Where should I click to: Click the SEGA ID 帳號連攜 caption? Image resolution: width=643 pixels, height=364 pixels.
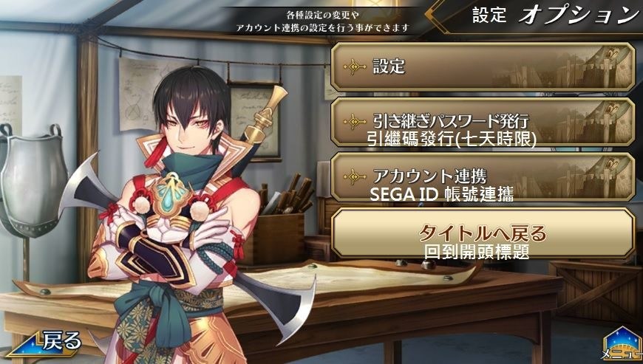pyautogui.click(x=442, y=194)
